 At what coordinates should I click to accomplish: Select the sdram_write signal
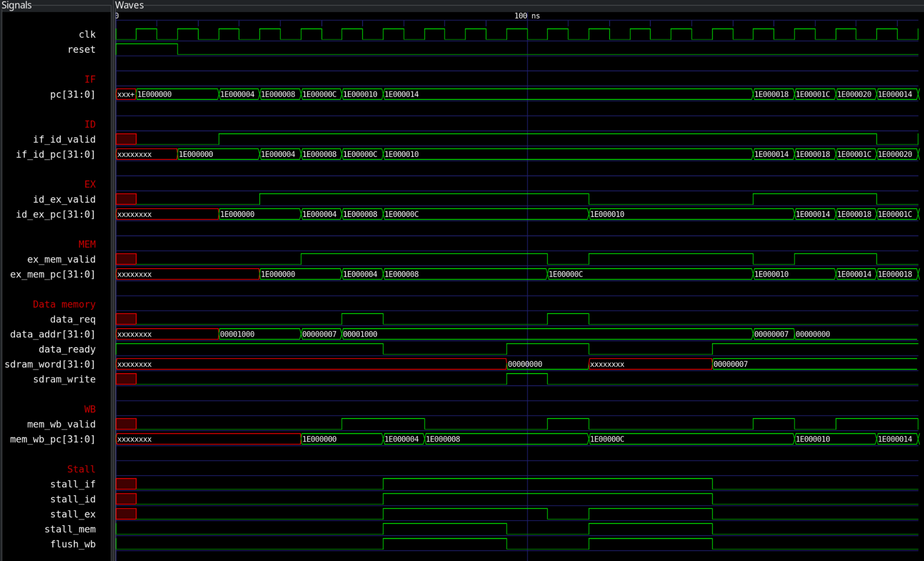click(x=64, y=379)
